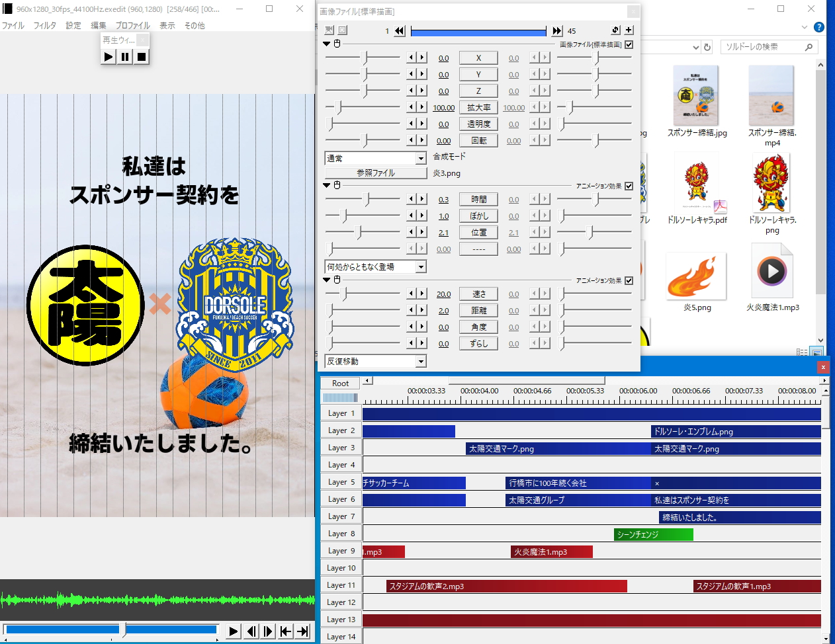Jump to the end frame in main window
Image resolution: width=835 pixels, height=644 pixels.
[302, 631]
